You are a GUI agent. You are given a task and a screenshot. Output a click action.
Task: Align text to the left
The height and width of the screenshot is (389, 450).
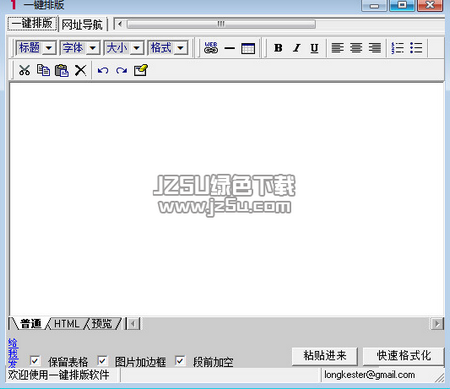click(338, 48)
